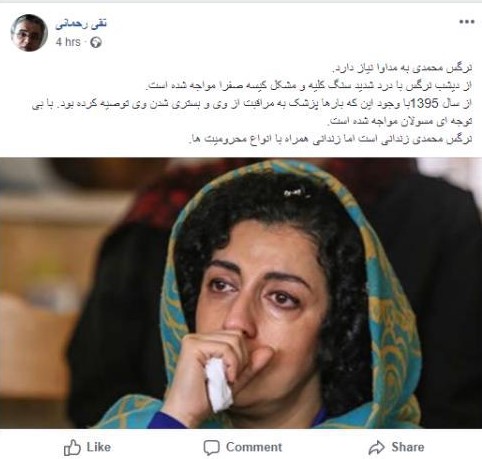Image resolution: width=482 pixels, height=459 pixels.
Task: Click the white tissue in the photo
Action: coord(218,384)
